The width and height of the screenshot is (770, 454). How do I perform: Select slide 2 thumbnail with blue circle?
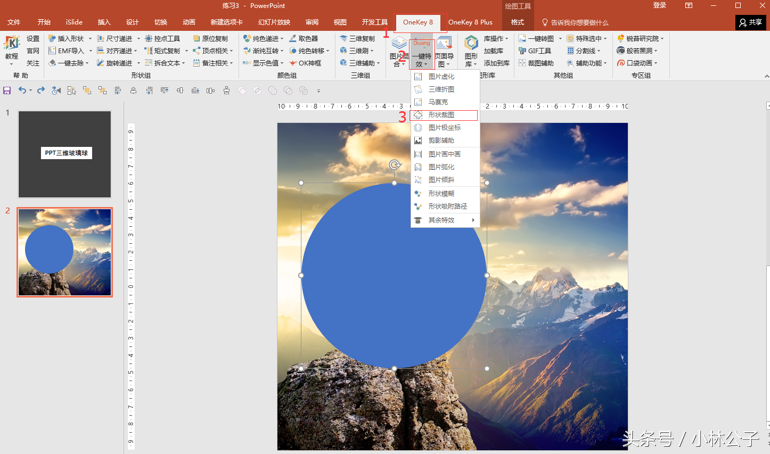tap(65, 252)
